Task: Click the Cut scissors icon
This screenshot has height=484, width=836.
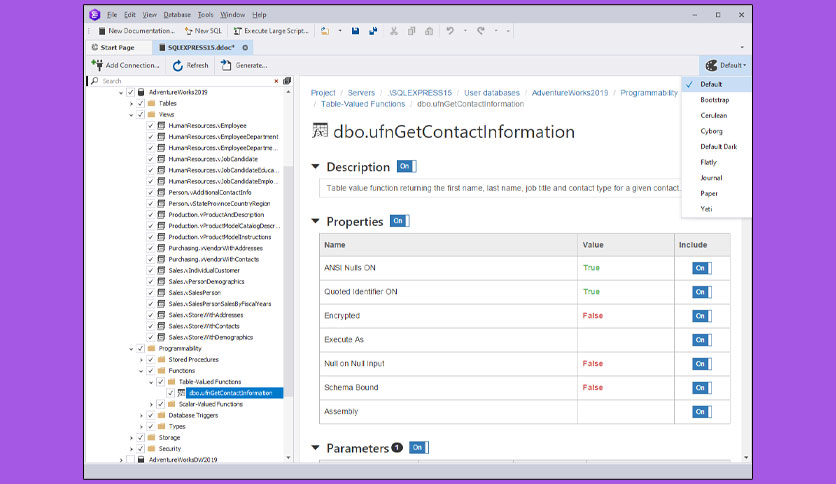Action: point(393,31)
